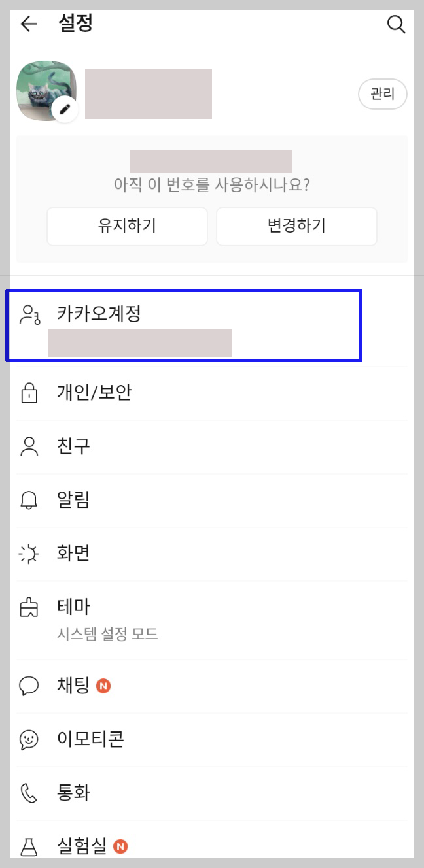Select the brightness icon beside 화면
The width and height of the screenshot is (424, 868).
click(x=29, y=554)
